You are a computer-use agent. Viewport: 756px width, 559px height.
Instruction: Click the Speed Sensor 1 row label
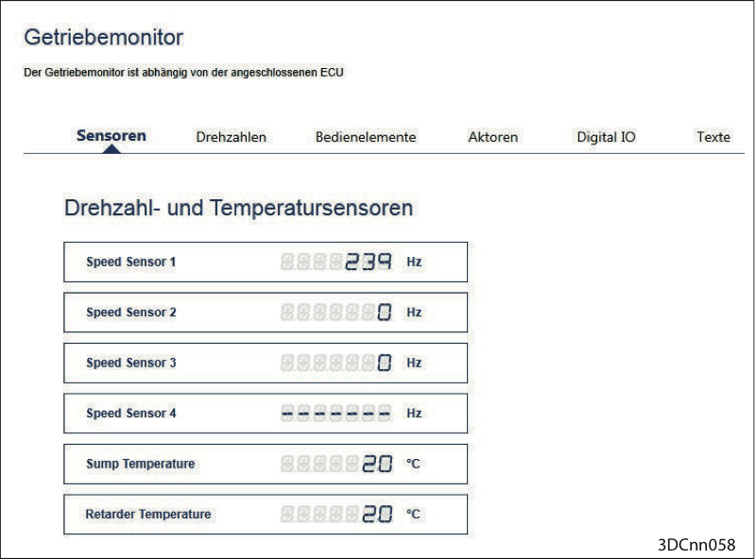point(130,262)
